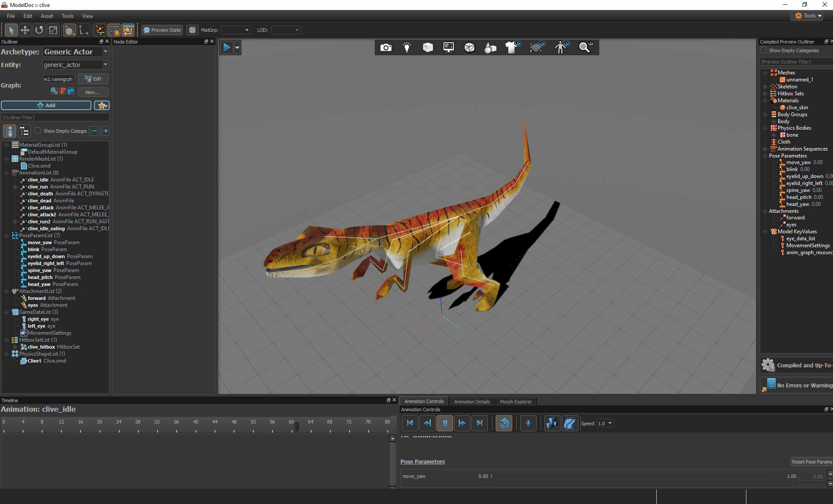Click the magnifier icon in viewport toolbar
The height and width of the screenshot is (504, 833).
point(585,47)
